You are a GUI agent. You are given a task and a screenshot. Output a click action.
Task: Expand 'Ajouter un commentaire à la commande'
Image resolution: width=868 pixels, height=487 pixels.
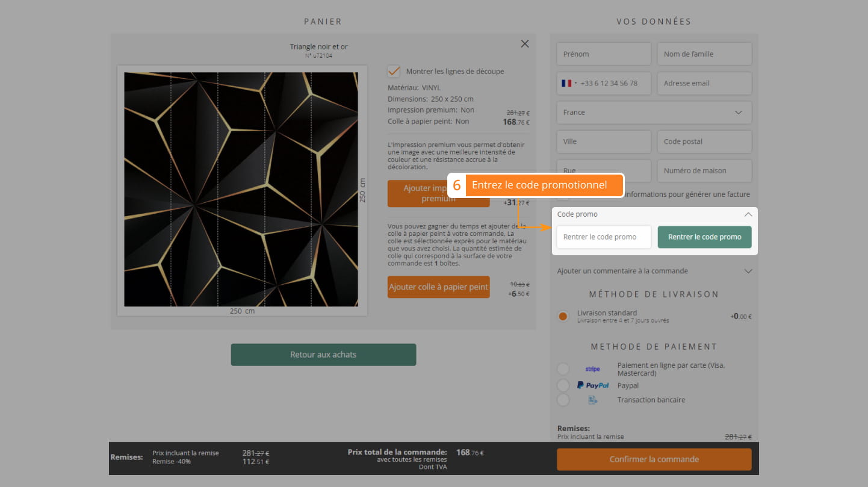pyautogui.click(x=654, y=271)
